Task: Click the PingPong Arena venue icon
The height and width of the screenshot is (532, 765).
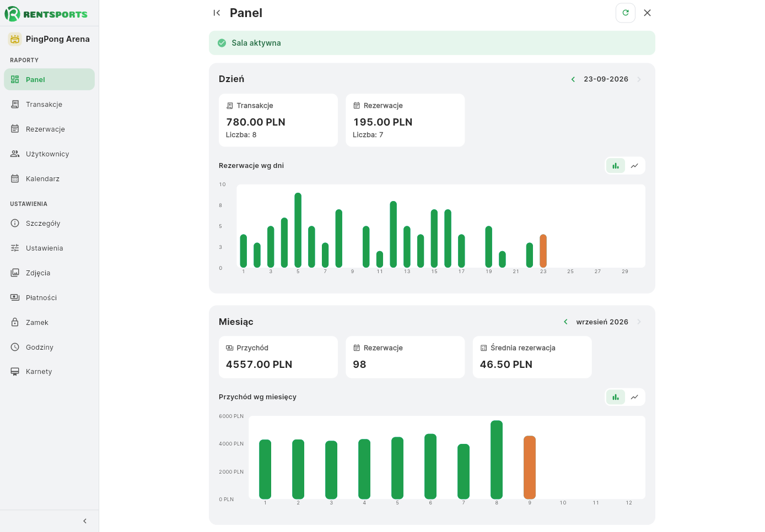Action: (x=15, y=39)
